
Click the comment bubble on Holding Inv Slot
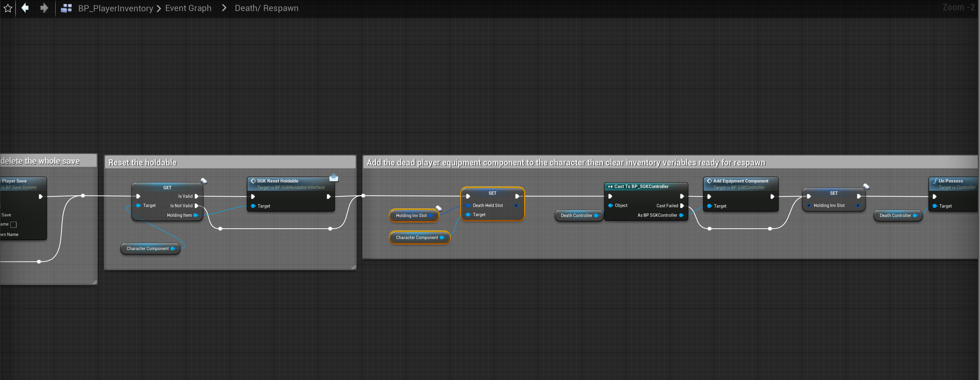pyautogui.click(x=439, y=208)
